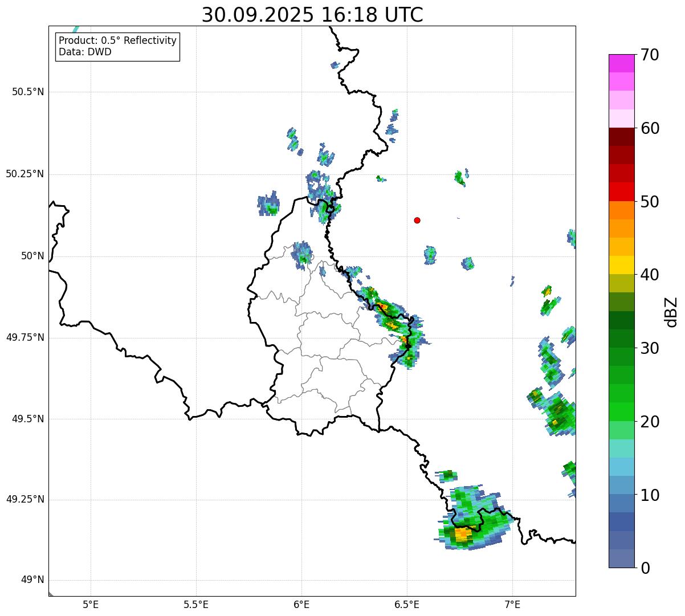
Task: Click the 49.75°N latitude axis label
Action: point(25,337)
